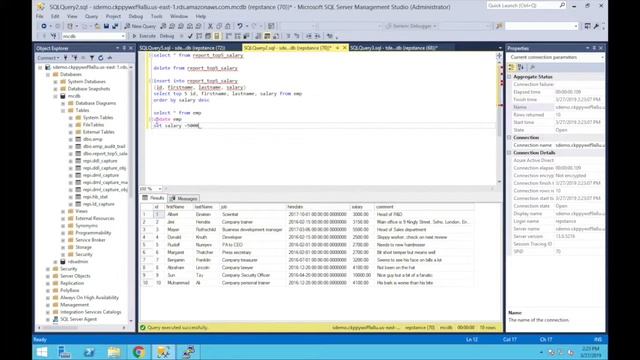Image resolution: width=640 pixels, height=360 pixels.
Task: Switch to SQLQuery3.sql tab
Action: 394,48
